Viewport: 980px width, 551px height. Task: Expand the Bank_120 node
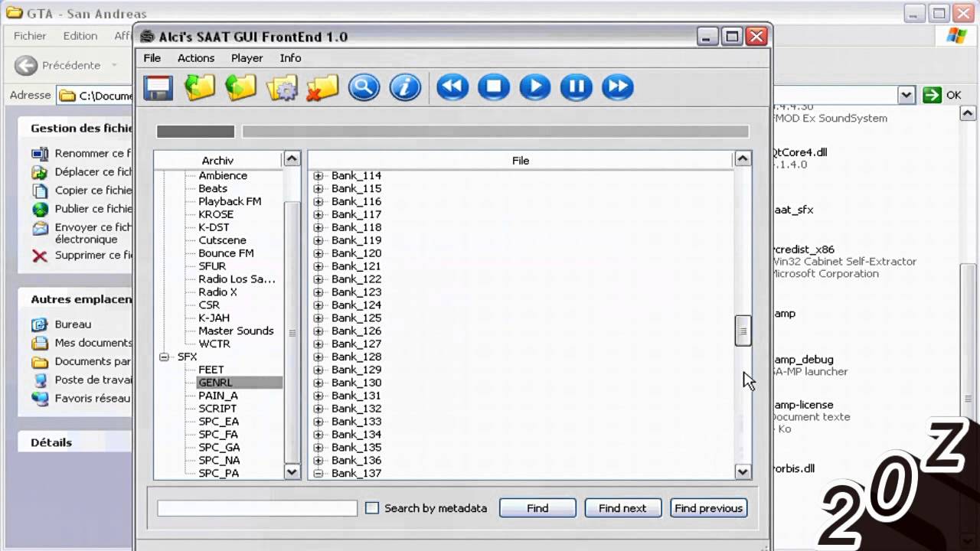(x=318, y=253)
